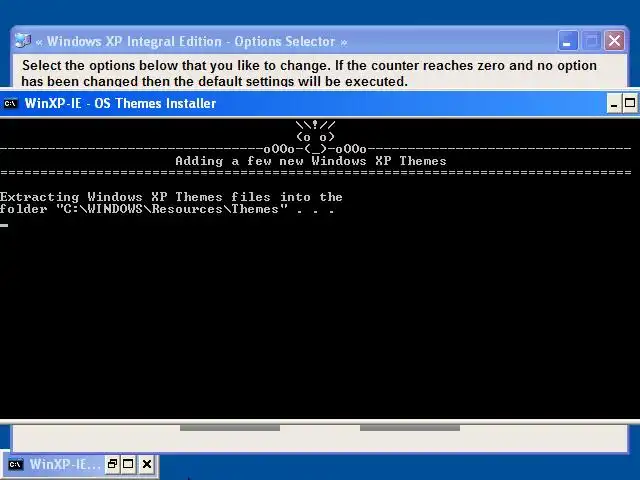Viewport: 640px width, 480px height.
Task: Click the 'Adding a few new Windows XP Themes' line
Action: pos(311,161)
